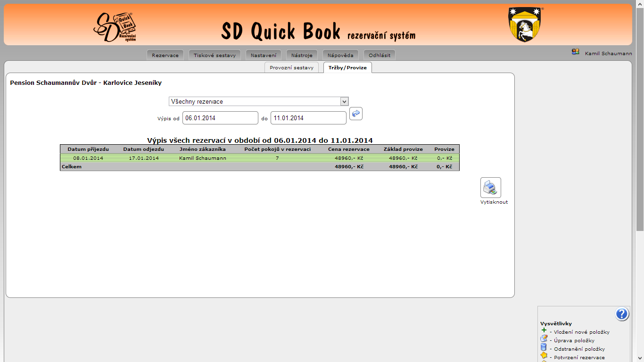
Task: Click departure date 17.01.2014 cell
Action: [144, 158]
